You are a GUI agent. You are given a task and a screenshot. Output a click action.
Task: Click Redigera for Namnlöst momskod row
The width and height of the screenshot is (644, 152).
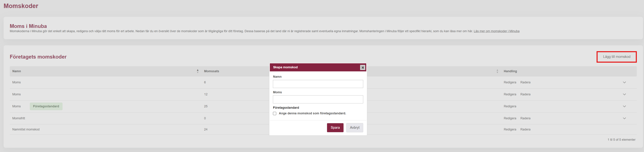click(510, 129)
